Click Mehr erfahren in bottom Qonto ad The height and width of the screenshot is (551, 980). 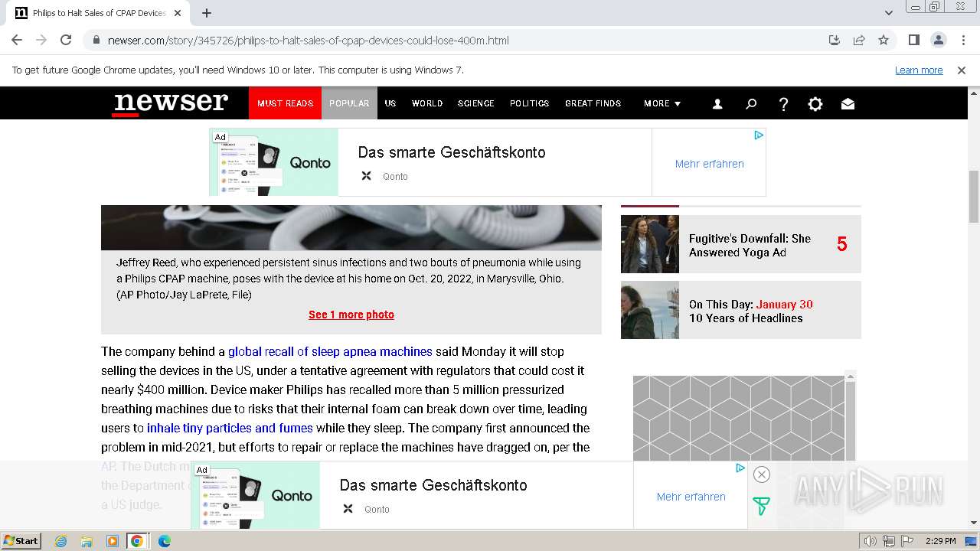[x=691, y=497]
